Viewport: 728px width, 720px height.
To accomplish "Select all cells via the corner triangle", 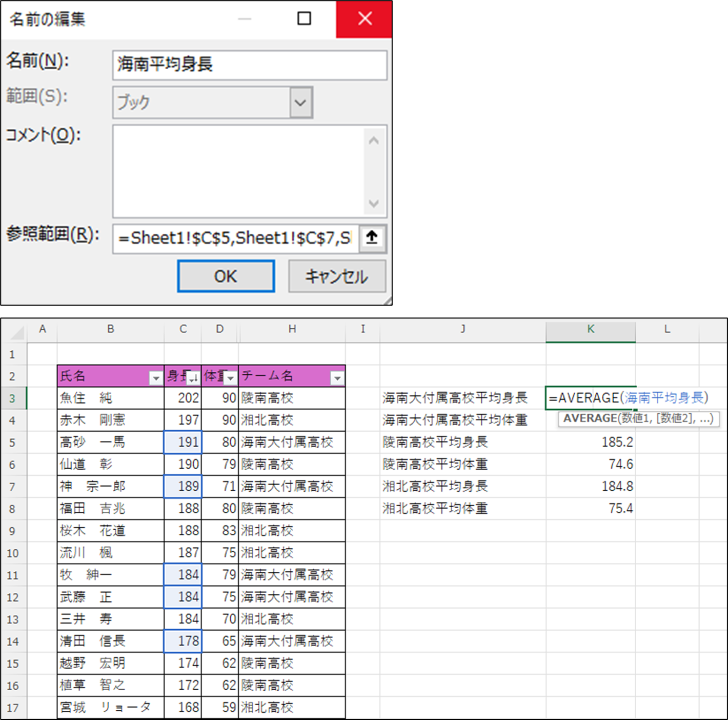I will pyautogui.click(x=17, y=333).
